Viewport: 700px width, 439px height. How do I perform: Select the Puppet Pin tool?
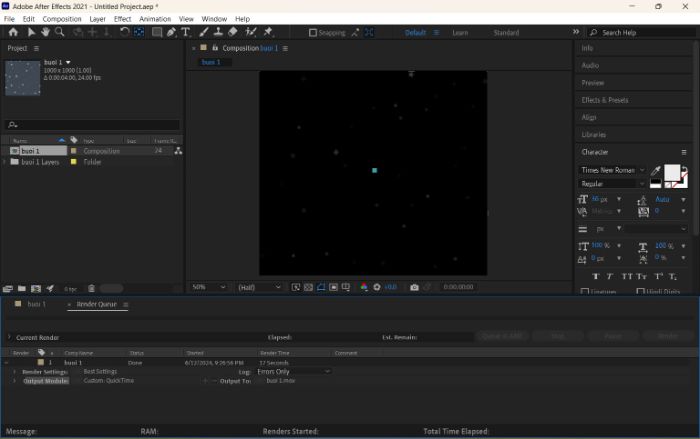pos(268,32)
